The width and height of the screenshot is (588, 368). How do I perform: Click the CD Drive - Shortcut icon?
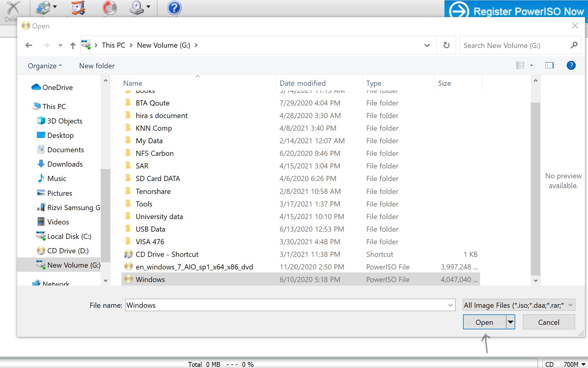(128, 254)
